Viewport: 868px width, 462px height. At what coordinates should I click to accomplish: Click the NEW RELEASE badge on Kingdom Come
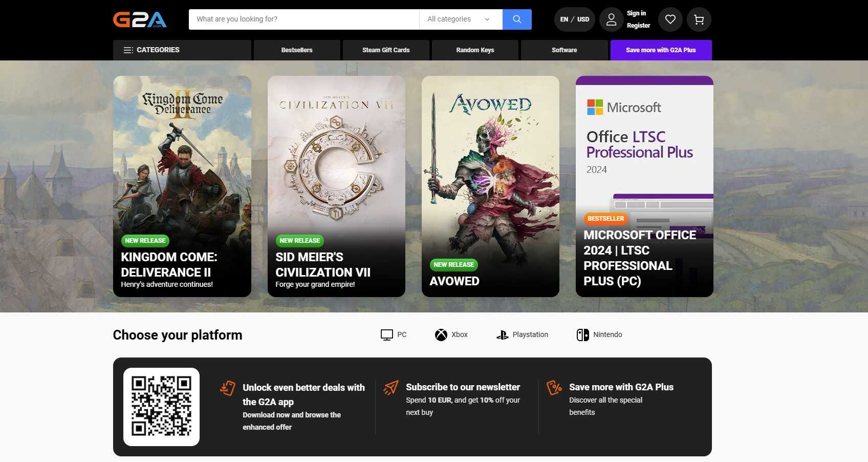(x=145, y=241)
